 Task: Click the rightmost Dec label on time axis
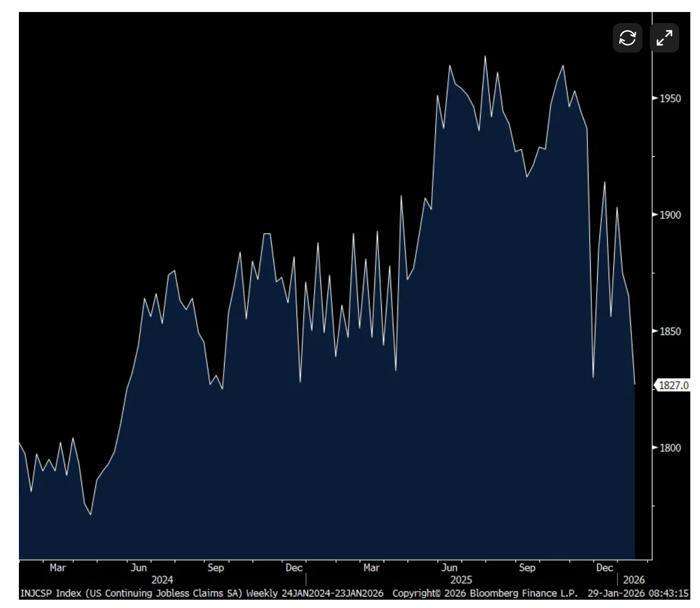click(x=604, y=568)
